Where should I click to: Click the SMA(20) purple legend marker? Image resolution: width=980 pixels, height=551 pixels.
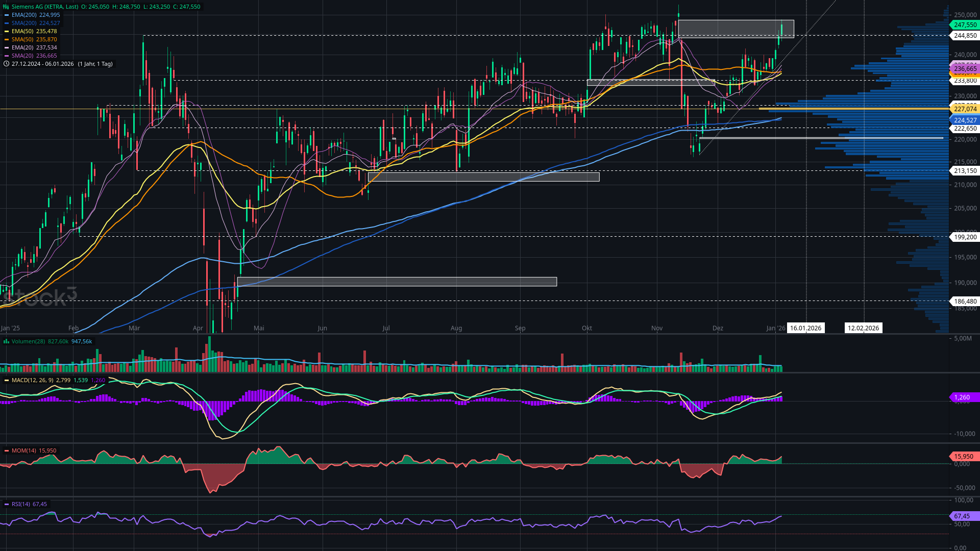click(x=7, y=56)
